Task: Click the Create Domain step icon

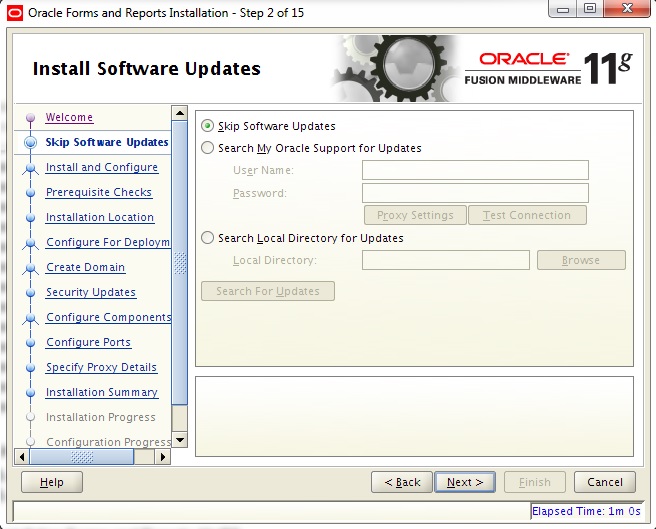Action: [x=30, y=268]
